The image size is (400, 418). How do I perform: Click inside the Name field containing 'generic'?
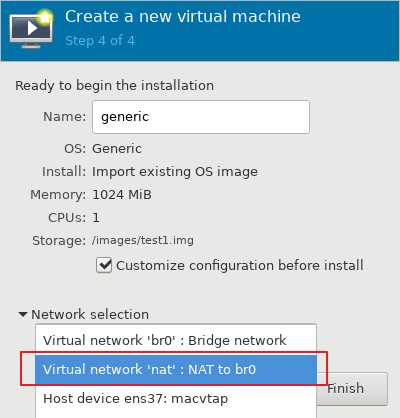(x=201, y=117)
